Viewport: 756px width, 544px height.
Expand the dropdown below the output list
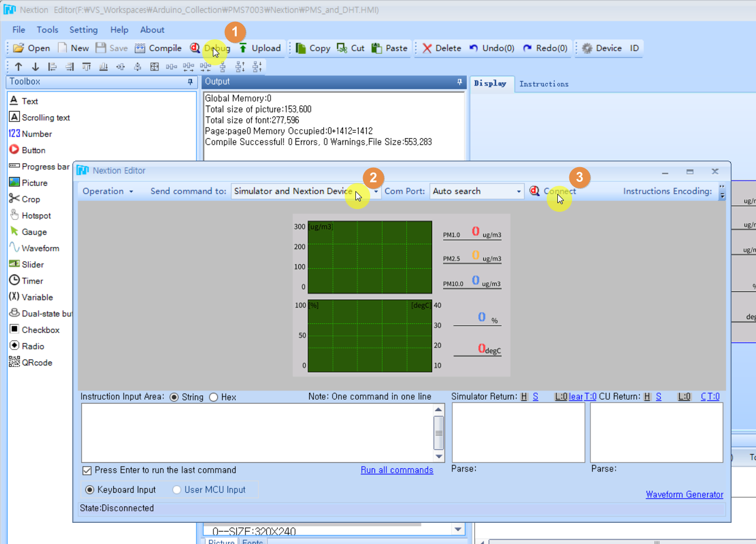pyautogui.click(x=458, y=529)
